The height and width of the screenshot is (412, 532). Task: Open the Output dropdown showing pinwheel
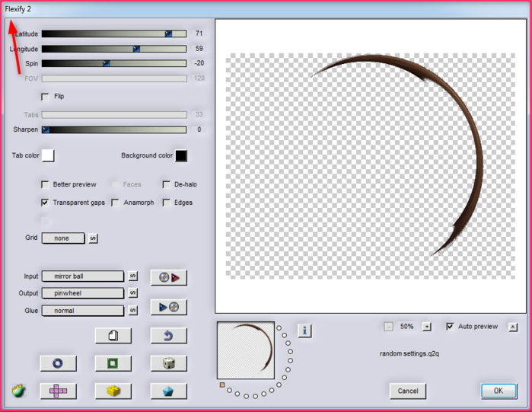point(83,293)
